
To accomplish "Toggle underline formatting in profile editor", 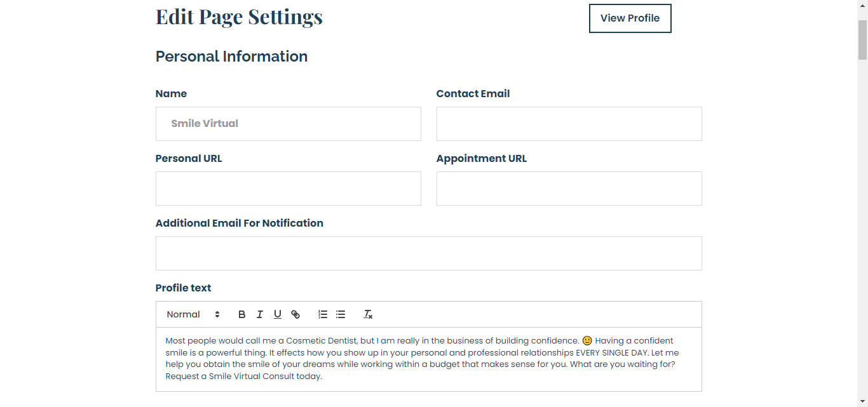I will [278, 314].
